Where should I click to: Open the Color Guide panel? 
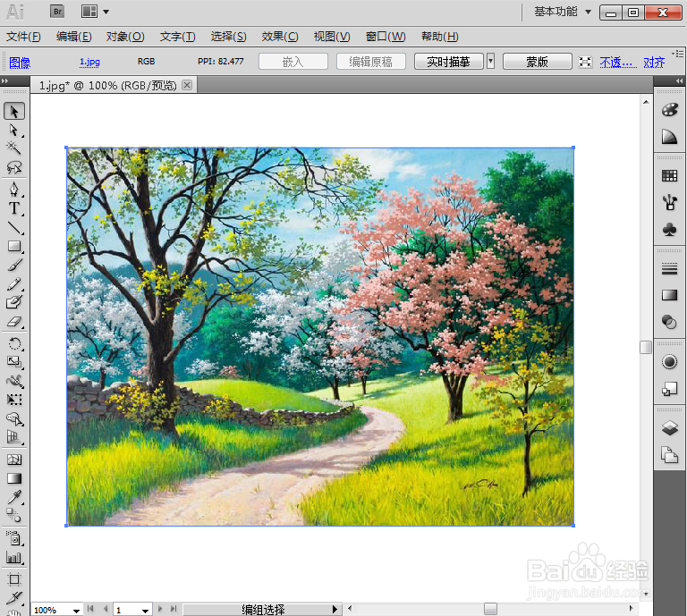point(669,137)
